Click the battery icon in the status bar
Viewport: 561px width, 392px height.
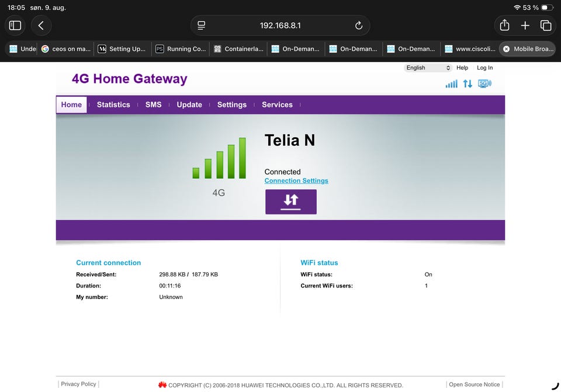[x=547, y=8]
